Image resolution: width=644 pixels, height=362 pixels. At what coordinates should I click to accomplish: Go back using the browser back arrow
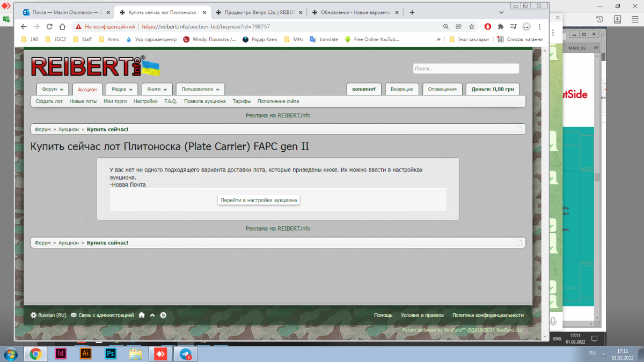24,26
